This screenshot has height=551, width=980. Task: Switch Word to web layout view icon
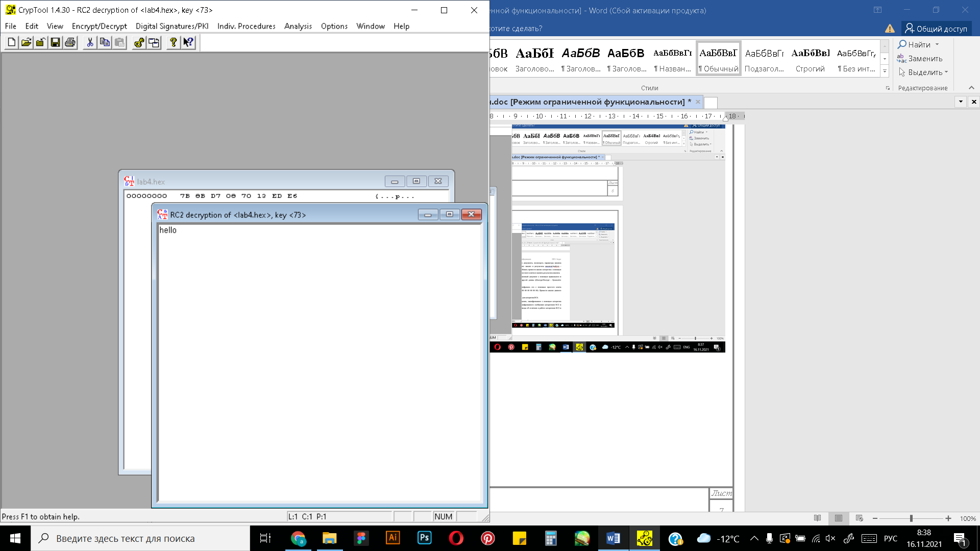(x=860, y=518)
